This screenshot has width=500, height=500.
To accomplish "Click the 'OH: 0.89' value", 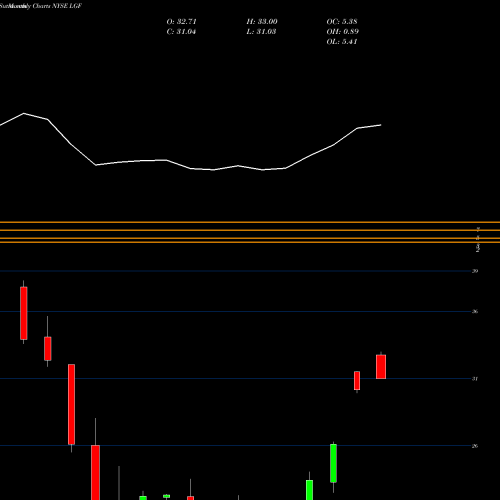I will pos(342,32).
